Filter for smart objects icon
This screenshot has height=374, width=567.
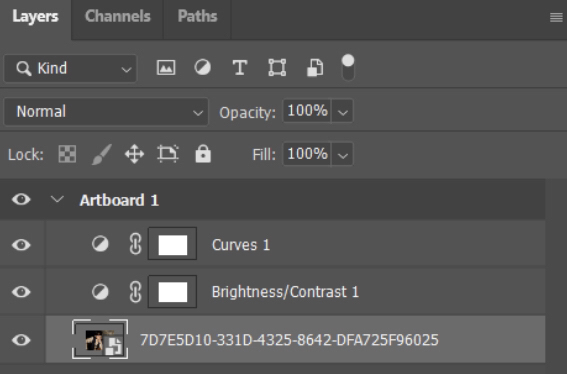point(315,68)
